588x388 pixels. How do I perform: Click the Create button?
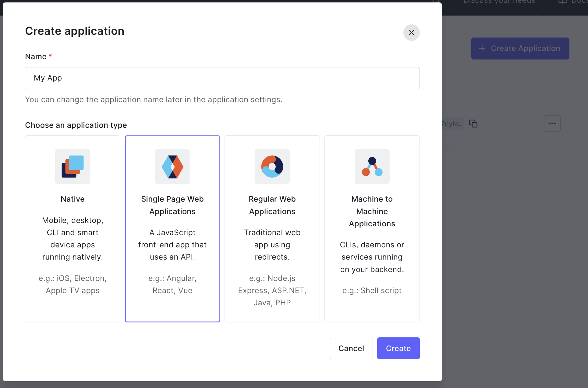[398, 348]
